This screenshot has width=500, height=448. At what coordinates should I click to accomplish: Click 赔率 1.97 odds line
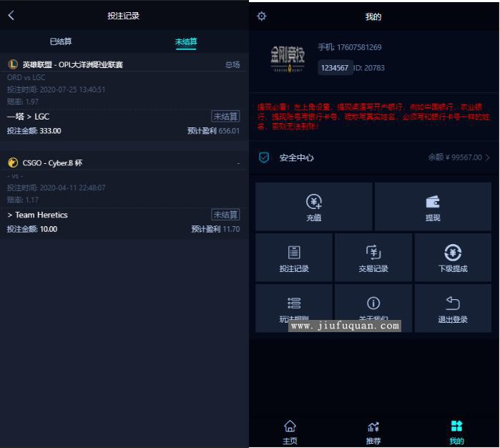pyautogui.click(x=23, y=102)
